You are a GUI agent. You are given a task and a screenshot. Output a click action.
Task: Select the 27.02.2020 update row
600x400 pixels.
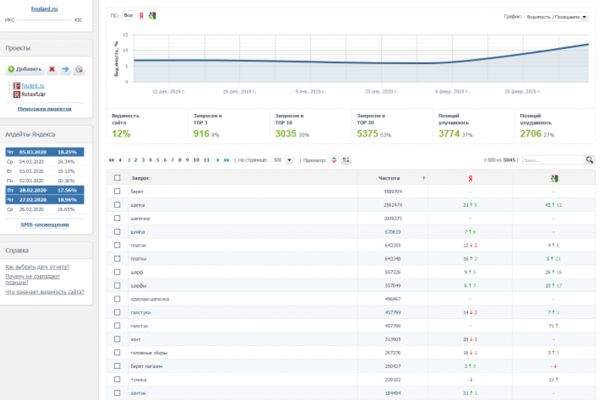(x=45, y=200)
